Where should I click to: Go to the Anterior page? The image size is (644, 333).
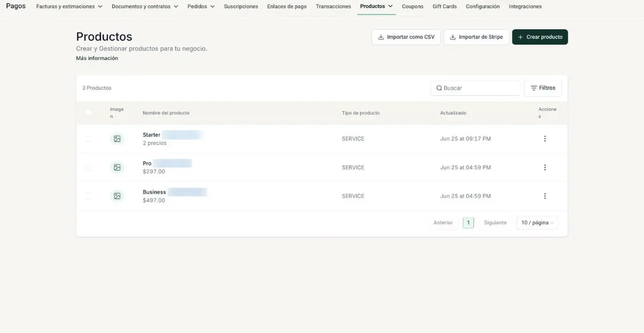(443, 223)
